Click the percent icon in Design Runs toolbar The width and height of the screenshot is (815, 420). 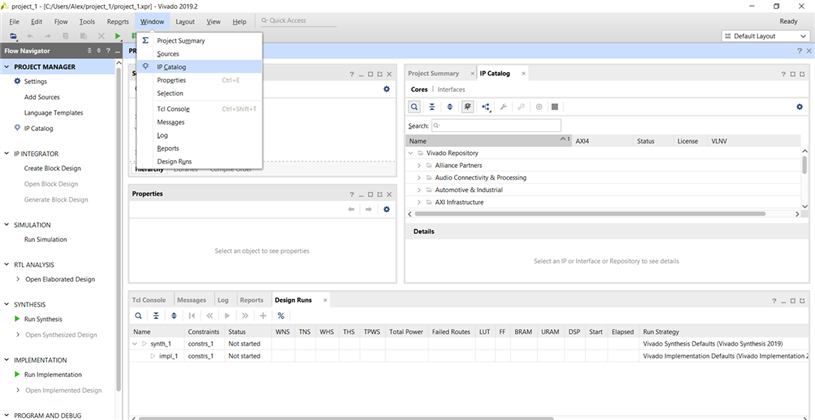click(x=281, y=315)
